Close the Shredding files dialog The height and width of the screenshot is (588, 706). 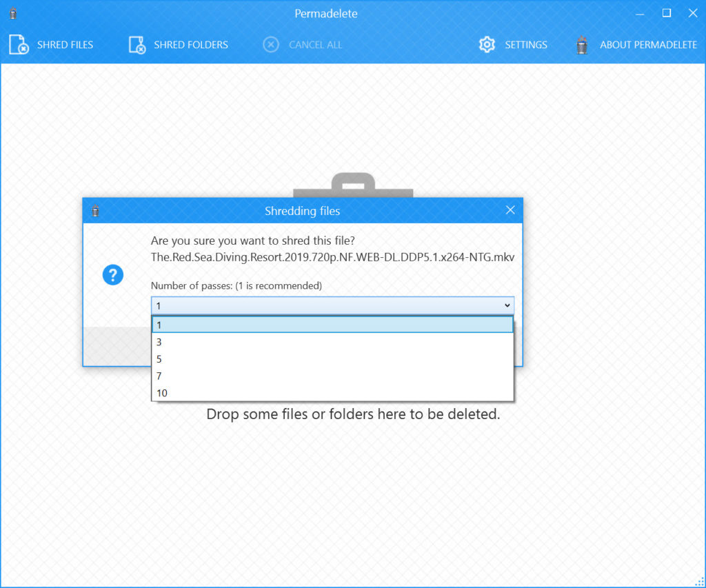pos(510,210)
